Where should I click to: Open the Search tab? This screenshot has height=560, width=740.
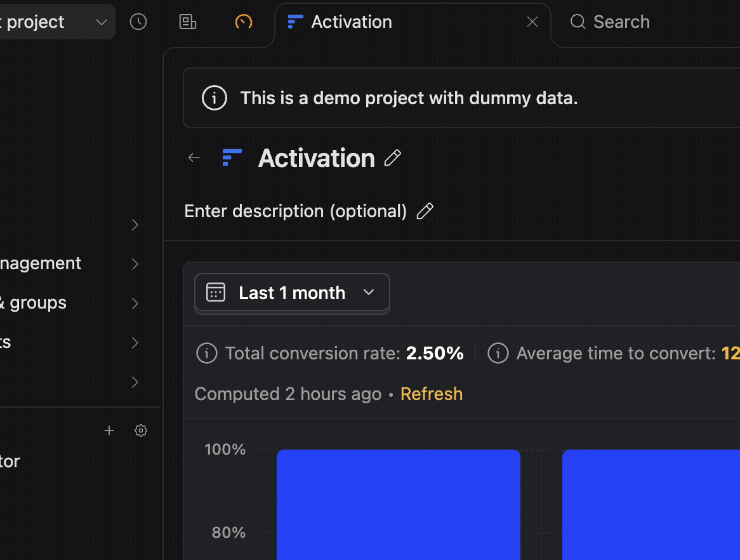(x=611, y=22)
